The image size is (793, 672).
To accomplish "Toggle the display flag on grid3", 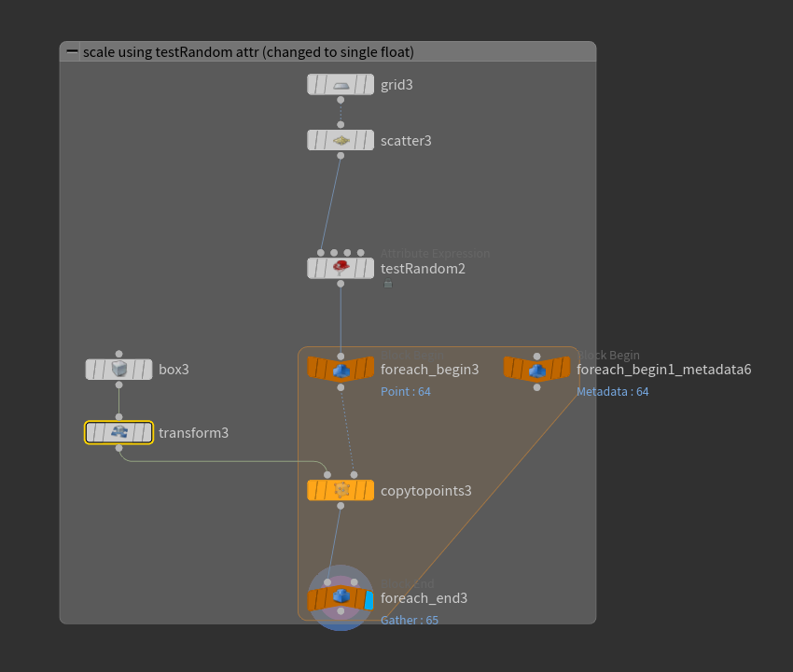I will click(367, 85).
